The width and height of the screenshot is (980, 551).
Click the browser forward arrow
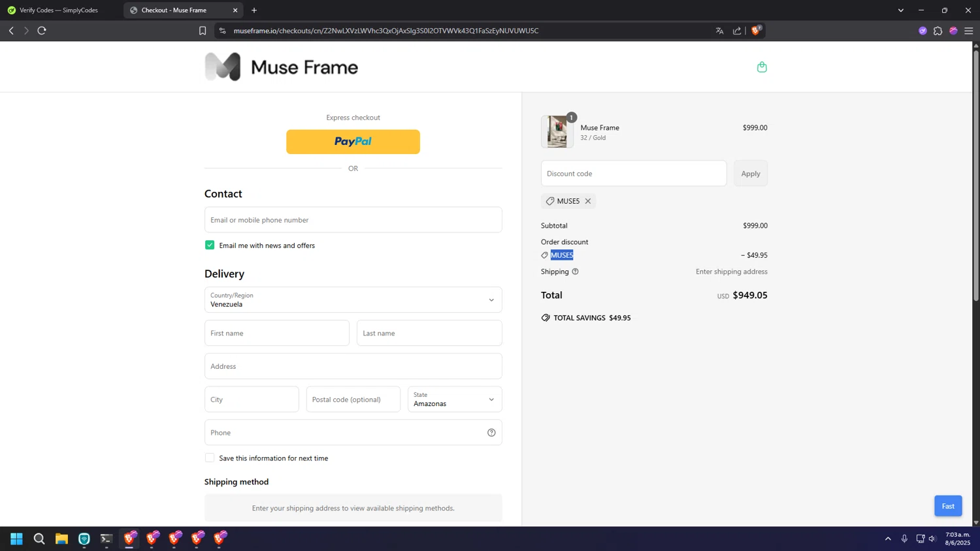point(26,31)
